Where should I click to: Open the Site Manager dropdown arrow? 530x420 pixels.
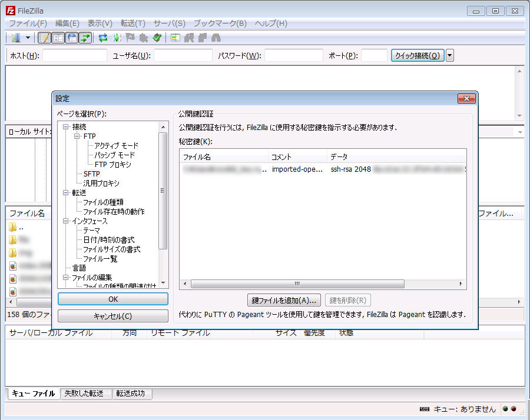28,38
